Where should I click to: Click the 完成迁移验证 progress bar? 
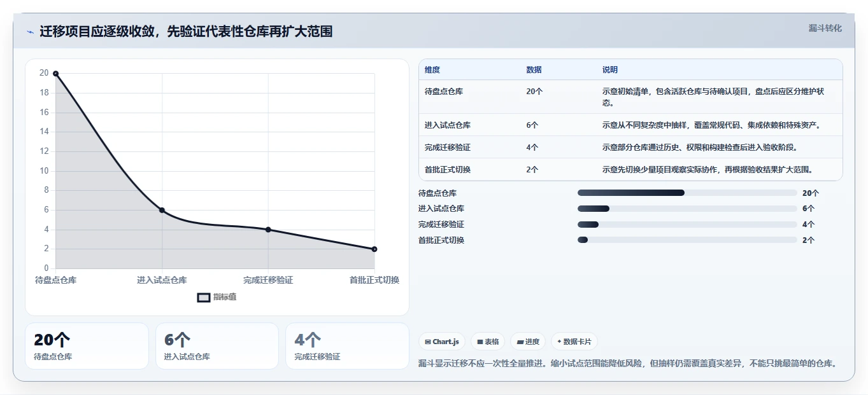coord(687,225)
